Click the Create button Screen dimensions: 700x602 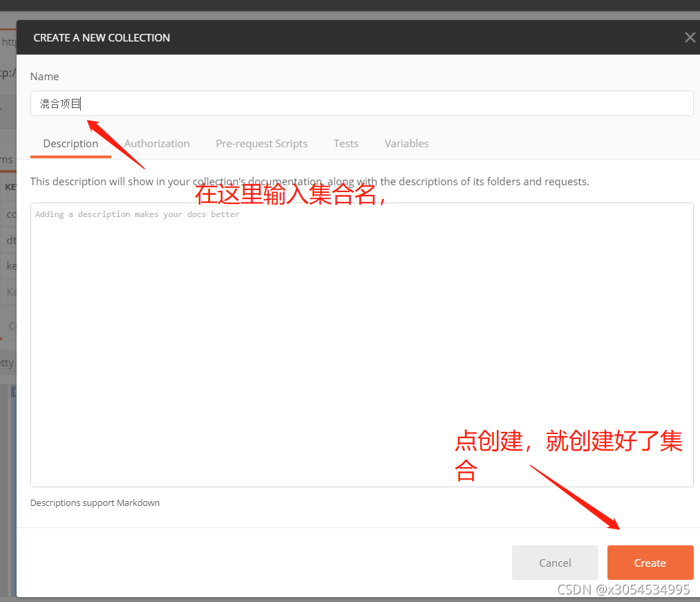(650, 562)
